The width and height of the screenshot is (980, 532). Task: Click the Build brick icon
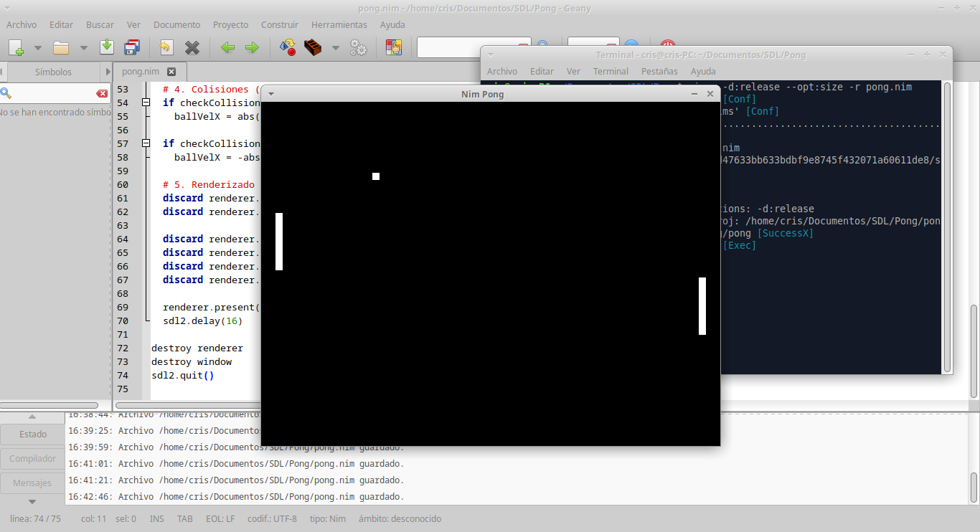point(313,48)
